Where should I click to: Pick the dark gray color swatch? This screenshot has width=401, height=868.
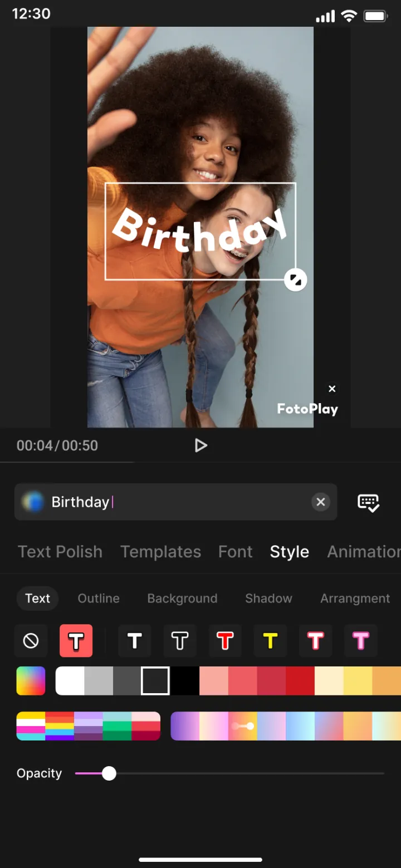click(127, 680)
